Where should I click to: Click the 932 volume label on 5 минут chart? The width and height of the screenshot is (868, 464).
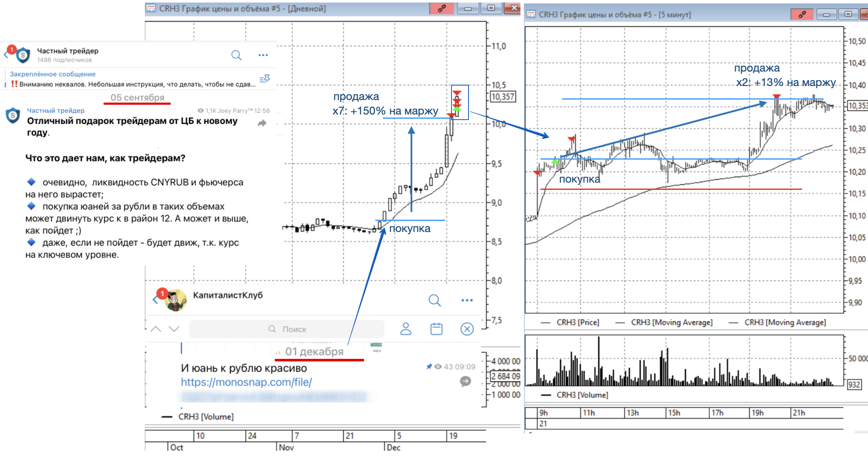(x=854, y=385)
